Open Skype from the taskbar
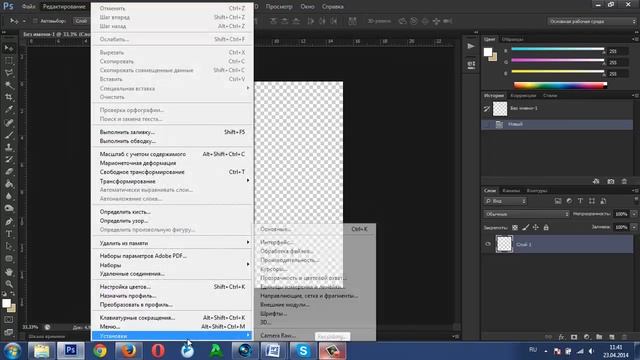The width and height of the screenshot is (640, 360). [303, 351]
